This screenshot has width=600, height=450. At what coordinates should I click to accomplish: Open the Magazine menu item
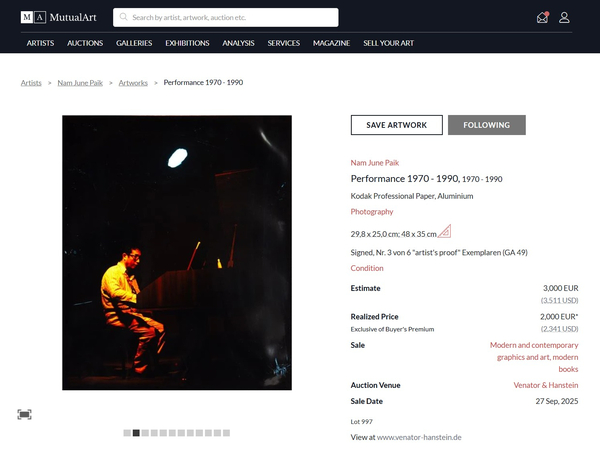pos(331,43)
